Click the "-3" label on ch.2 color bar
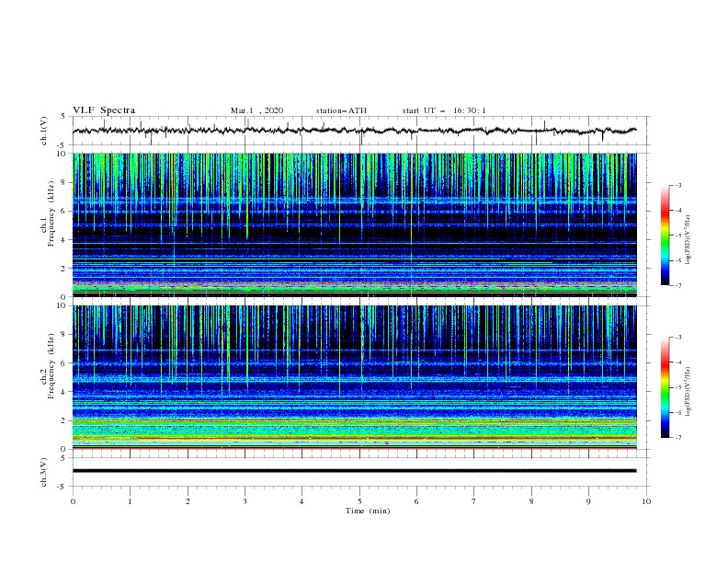Viewport: 728px width, 563px height. (677, 338)
